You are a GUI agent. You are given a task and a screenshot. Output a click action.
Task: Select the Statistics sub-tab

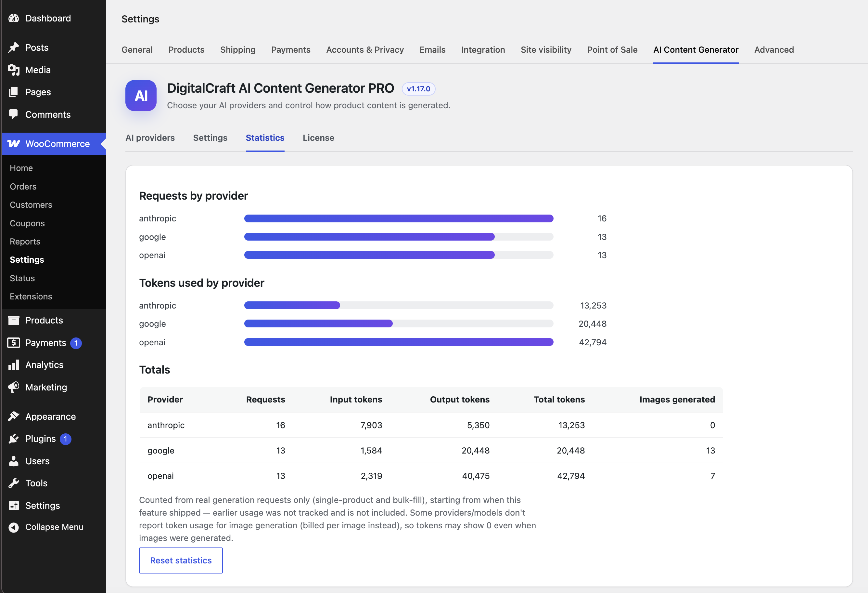[x=265, y=138]
